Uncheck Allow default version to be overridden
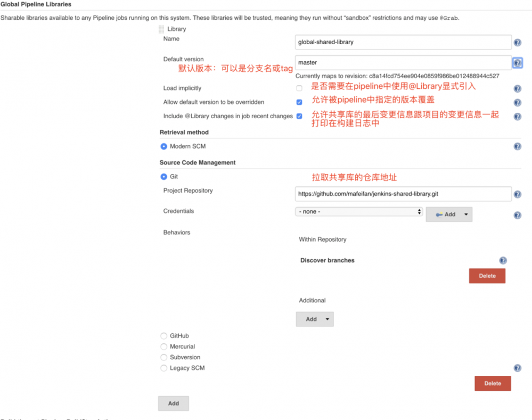The height and width of the screenshot is (420, 532). [x=299, y=102]
